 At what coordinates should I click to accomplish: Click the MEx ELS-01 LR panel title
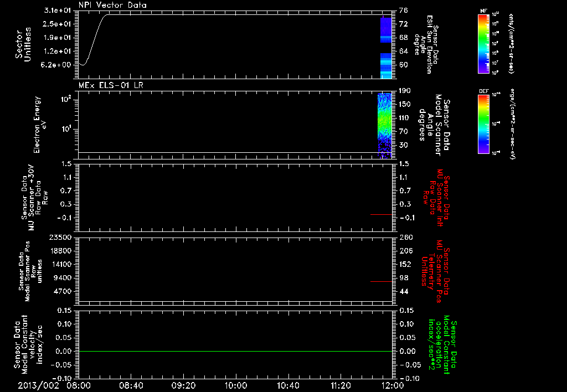[x=111, y=85]
